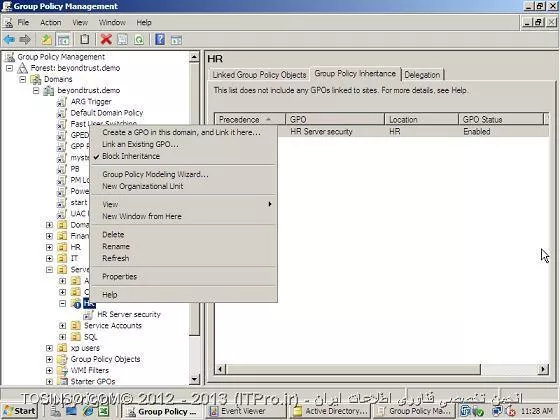Select the ARG Trigger GPO link
The width and height of the screenshot is (560, 420).
(x=91, y=101)
